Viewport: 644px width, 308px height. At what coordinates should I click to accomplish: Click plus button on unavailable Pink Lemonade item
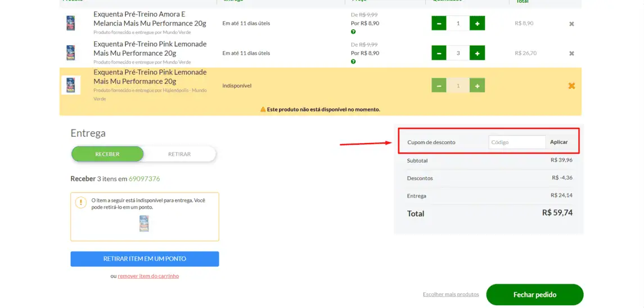478,86
